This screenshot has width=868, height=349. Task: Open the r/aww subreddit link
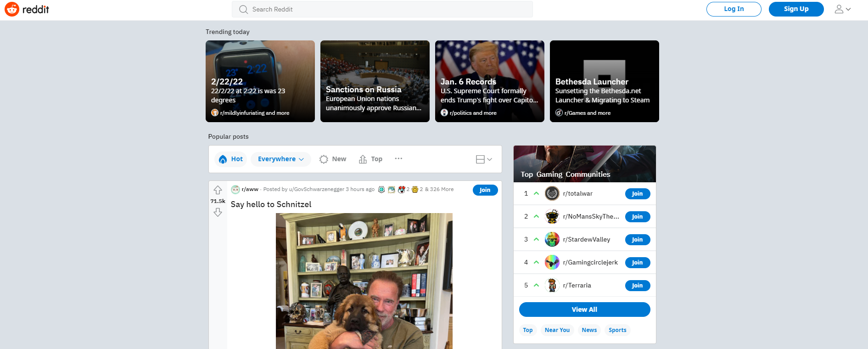coord(250,189)
